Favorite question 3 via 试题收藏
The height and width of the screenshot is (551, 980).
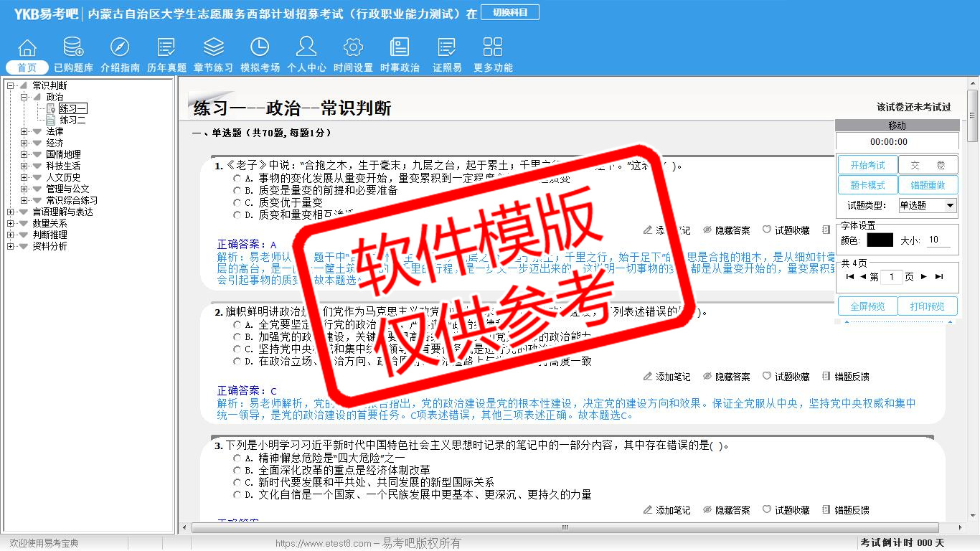point(786,510)
